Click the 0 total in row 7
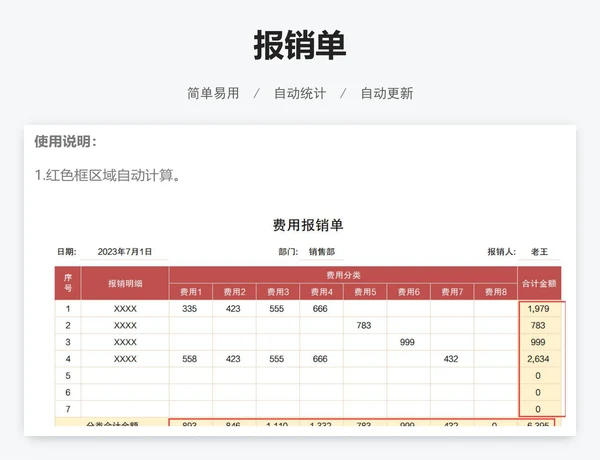The height and width of the screenshot is (460, 600). [539, 409]
